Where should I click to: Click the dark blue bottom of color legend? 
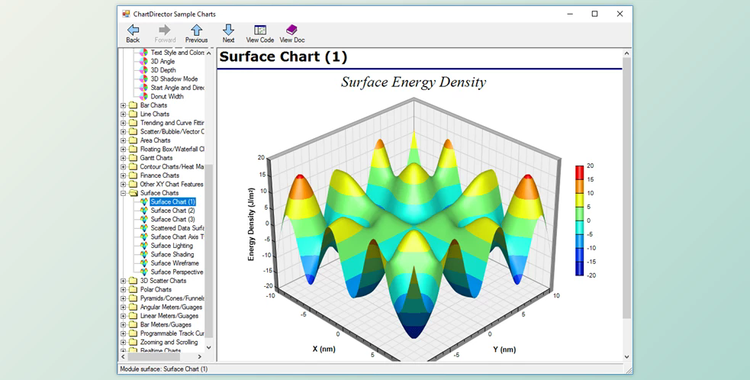pos(579,268)
